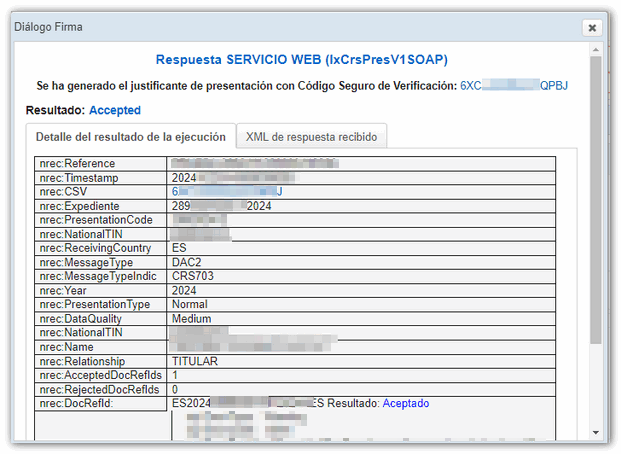Click the nrec:Expediente value cell

[x=222, y=206]
